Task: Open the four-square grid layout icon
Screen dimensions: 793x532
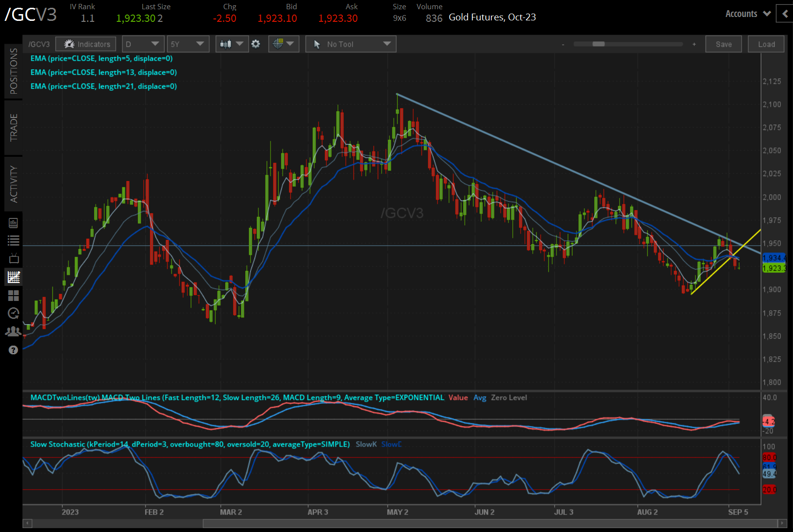Action: 14,296
